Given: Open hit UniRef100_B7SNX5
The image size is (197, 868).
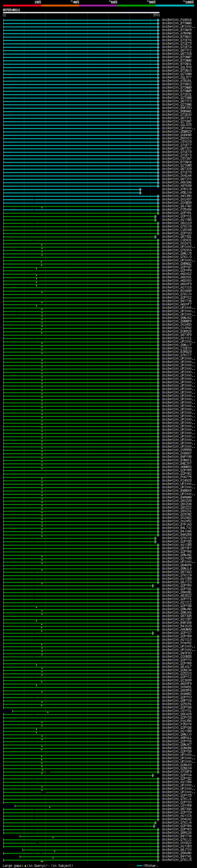Looking at the screenshot, I should (x=176, y=30).
